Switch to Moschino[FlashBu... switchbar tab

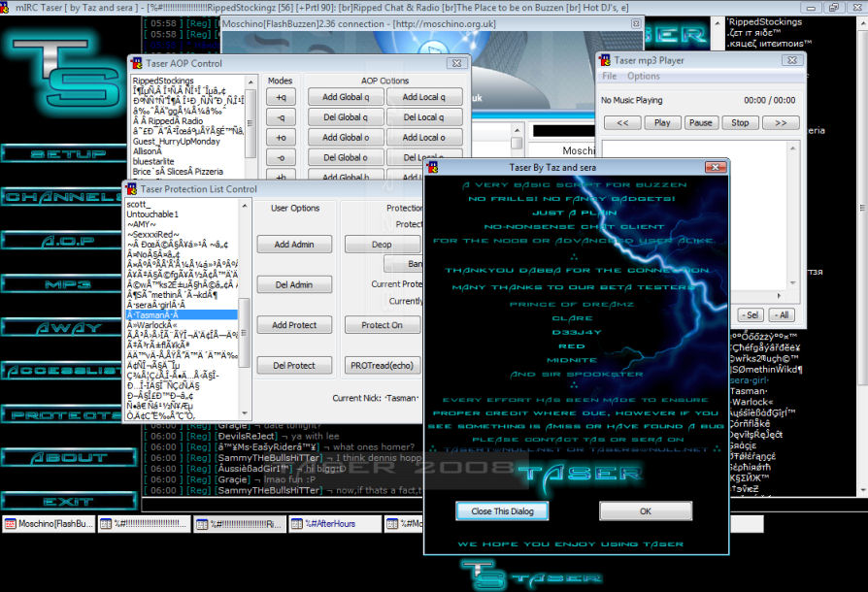(49, 523)
